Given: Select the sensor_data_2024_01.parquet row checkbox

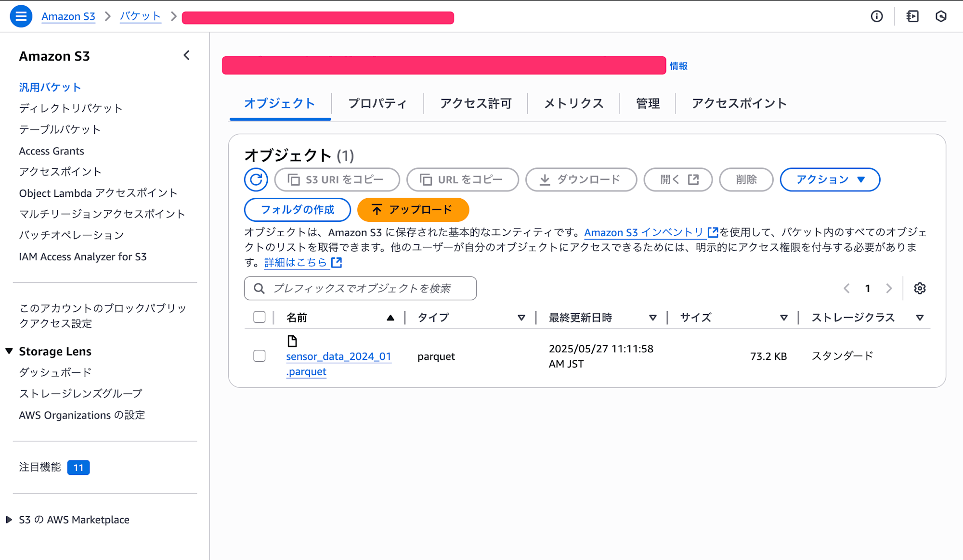Looking at the screenshot, I should (260, 356).
